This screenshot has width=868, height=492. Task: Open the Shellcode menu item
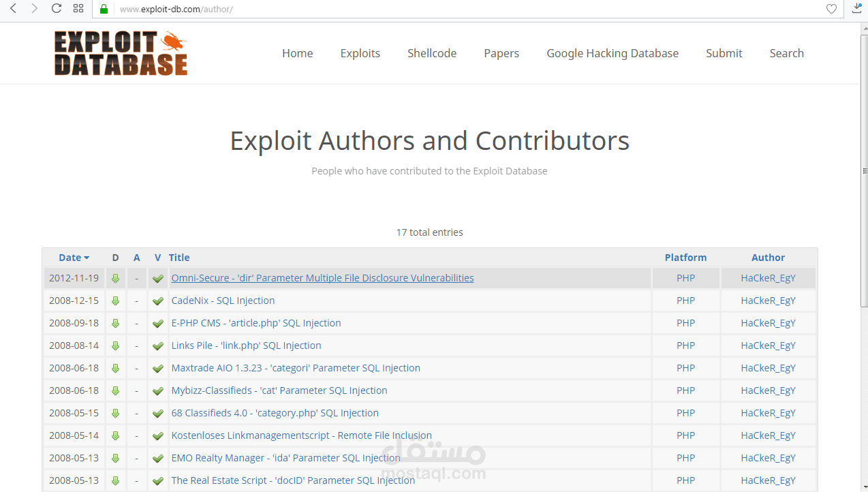pyautogui.click(x=432, y=53)
